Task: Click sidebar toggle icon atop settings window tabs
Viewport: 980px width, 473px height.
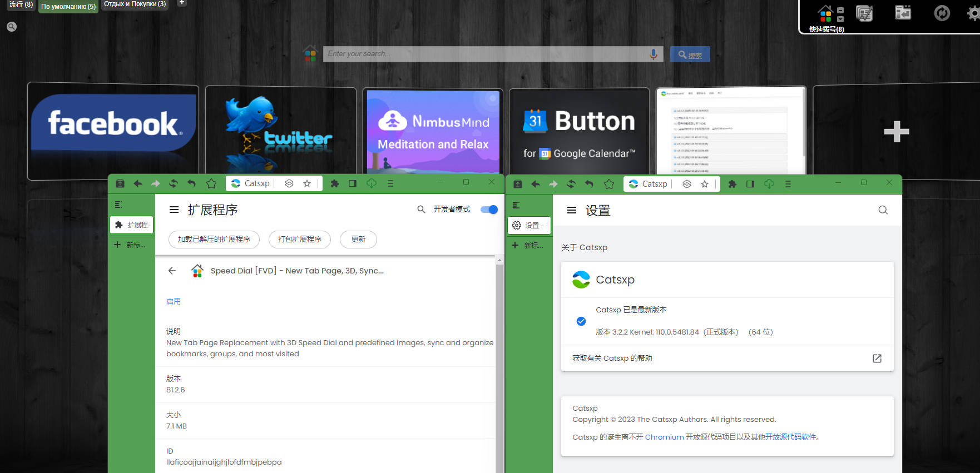Action: point(516,205)
